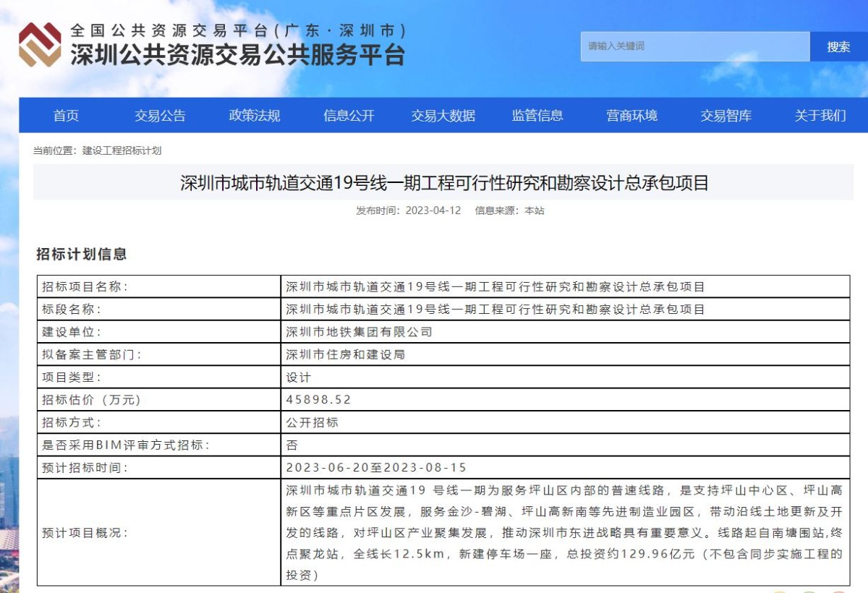Viewport: 868px width, 593px height.
Task: Click the 招标计划信息 section heading
Action: point(82,254)
